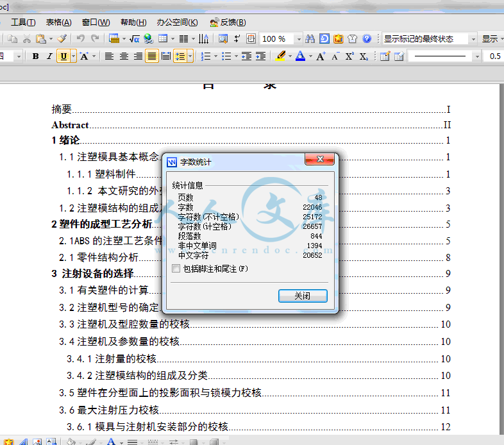The height and width of the screenshot is (445, 504).
Task: Click the Undo arrow icon
Action: point(81,39)
